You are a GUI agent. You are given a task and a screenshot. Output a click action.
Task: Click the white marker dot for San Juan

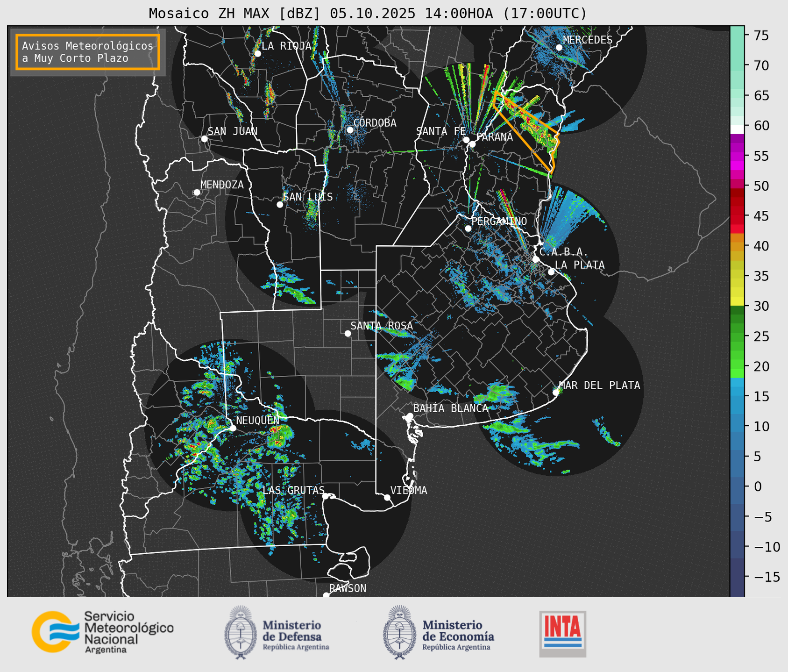point(204,139)
